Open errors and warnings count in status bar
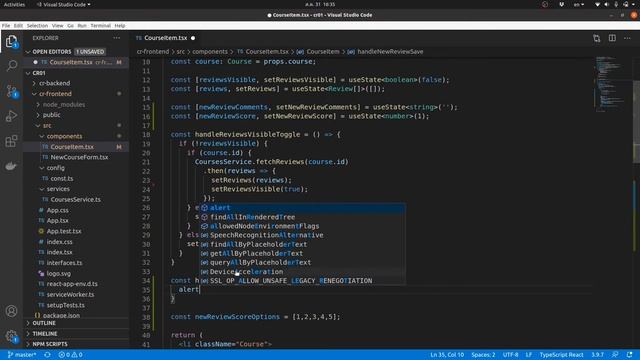Screen dimensions: 640x360 pos(70,355)
